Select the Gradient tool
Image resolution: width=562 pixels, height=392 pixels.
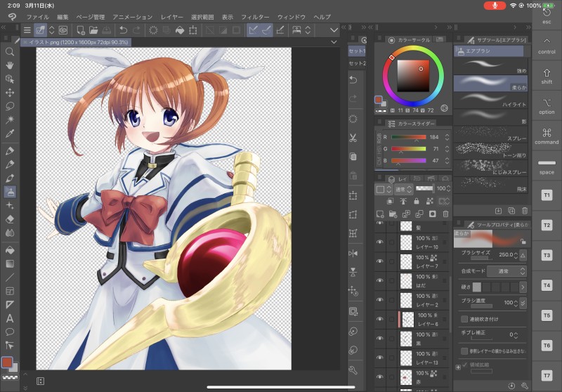tap(10, 263)
